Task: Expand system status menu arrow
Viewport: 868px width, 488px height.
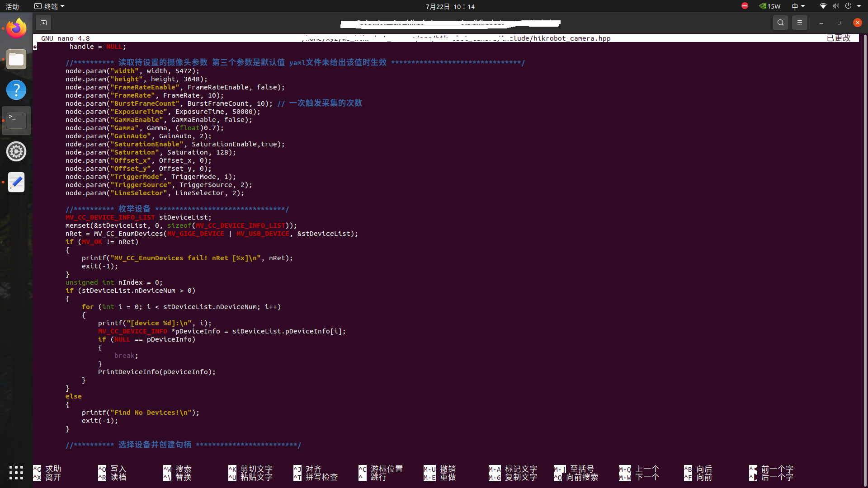Action: tap(859, 6)
